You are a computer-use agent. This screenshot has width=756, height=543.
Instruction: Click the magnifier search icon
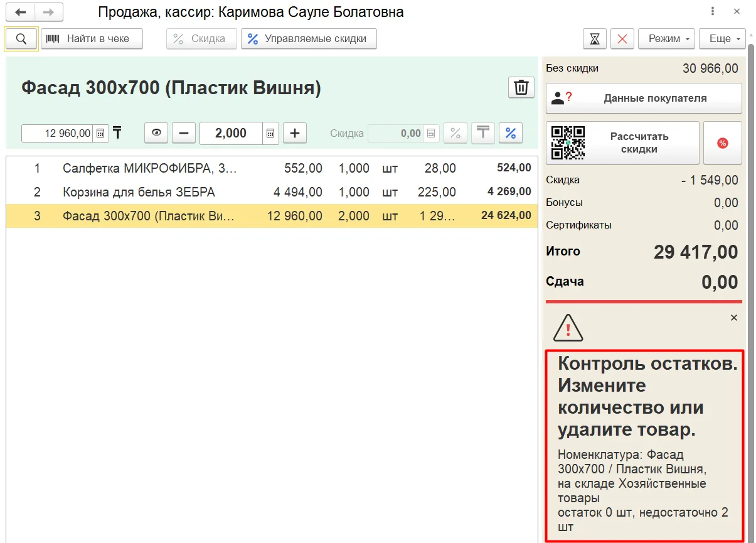[21, 39]
